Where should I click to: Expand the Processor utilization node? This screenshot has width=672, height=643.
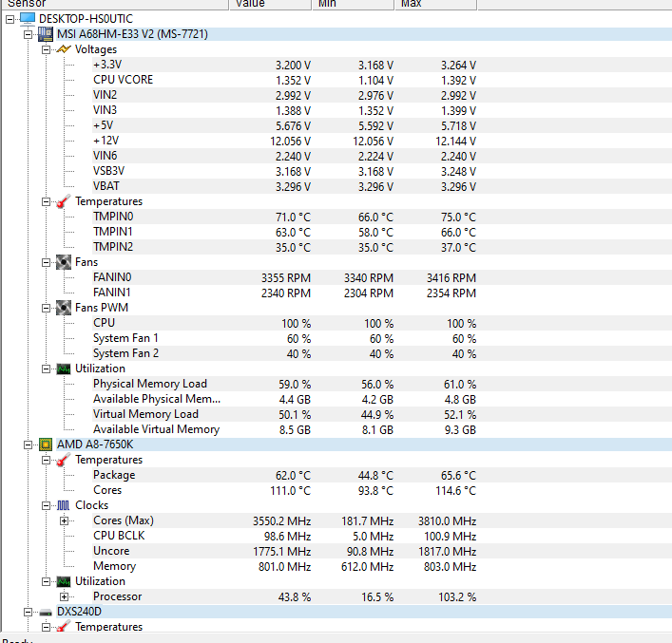pyautogui.click(x=64, y=596)
